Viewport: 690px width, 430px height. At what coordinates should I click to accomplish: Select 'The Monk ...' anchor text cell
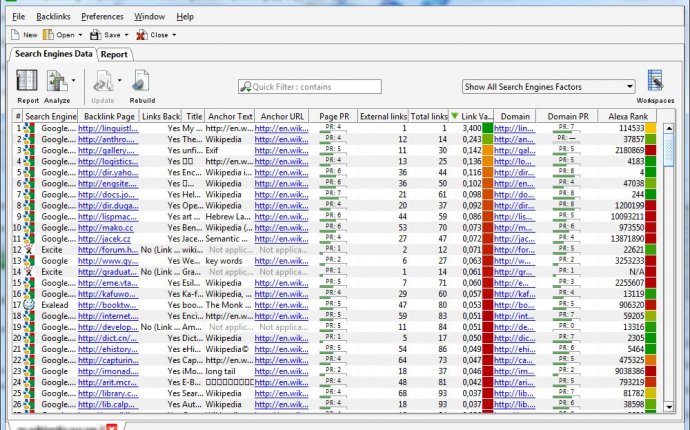(x=229, y=305)
